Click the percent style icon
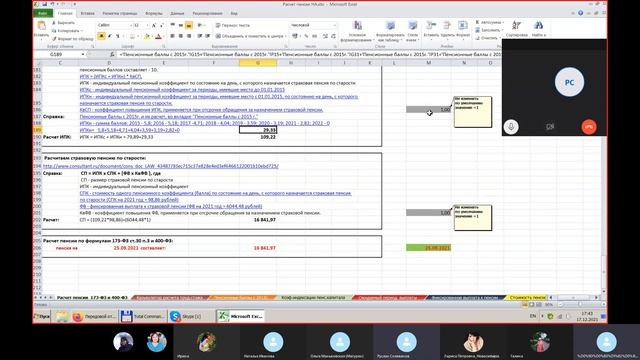Image resolution: width=640 pixels, height=360 pixels. tap(306, 36)
